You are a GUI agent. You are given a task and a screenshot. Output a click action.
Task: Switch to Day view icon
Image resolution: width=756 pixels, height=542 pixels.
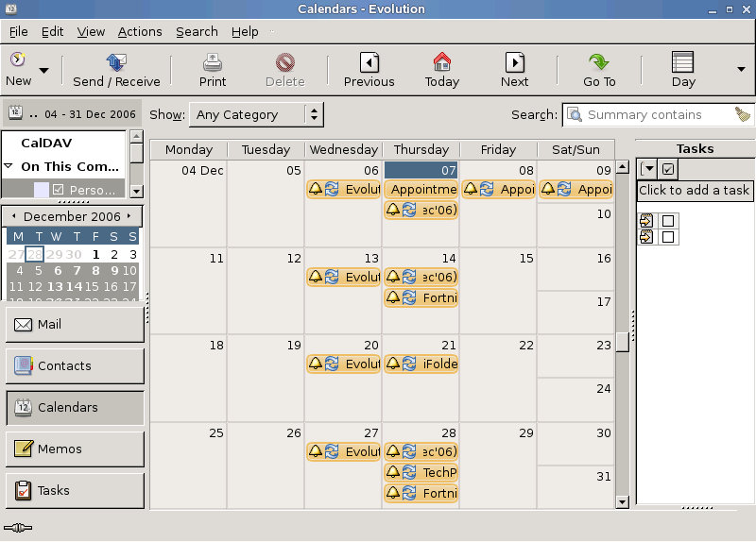683,63
